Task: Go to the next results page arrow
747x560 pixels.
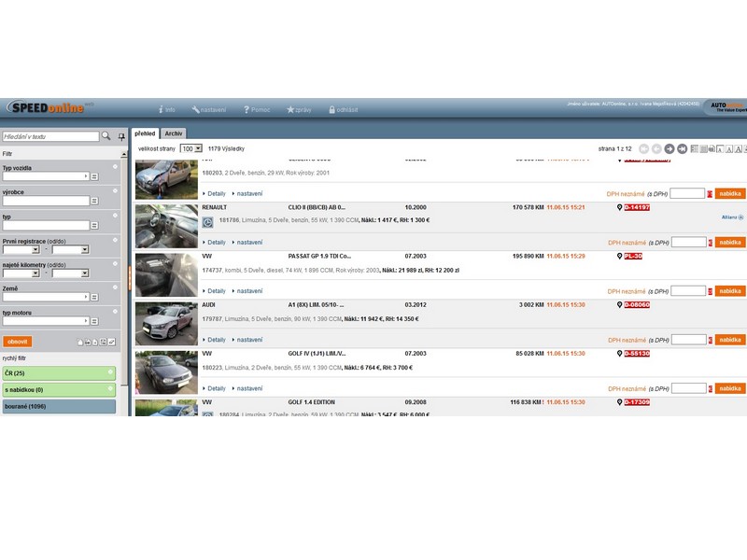Action: (x=669, y=149)
